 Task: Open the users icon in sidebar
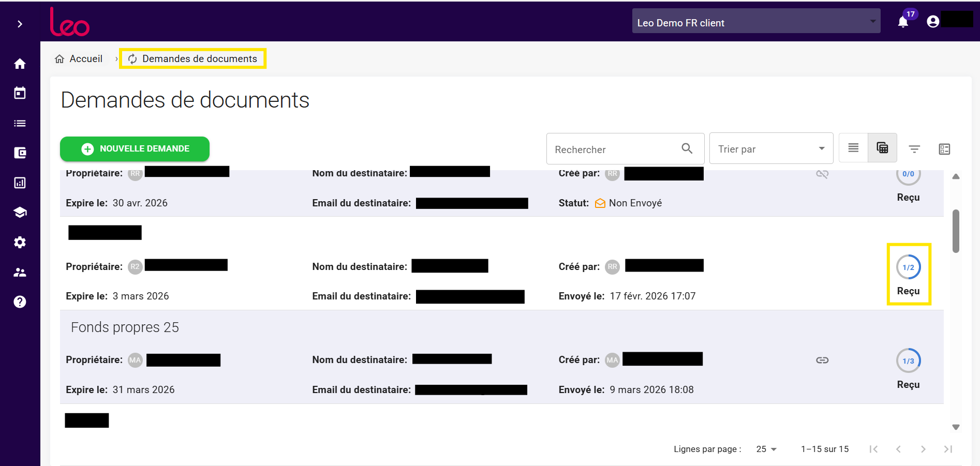(x=20, y=272)
